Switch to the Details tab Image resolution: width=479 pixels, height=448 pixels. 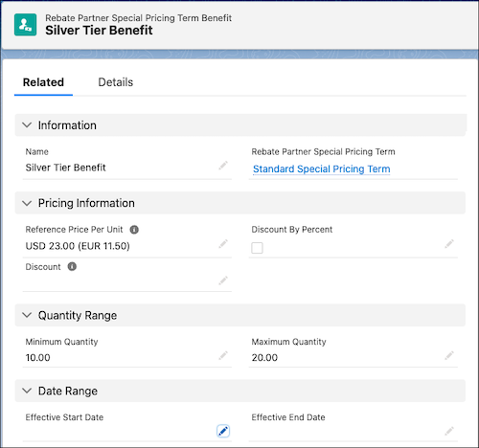(x=115, y=82)
